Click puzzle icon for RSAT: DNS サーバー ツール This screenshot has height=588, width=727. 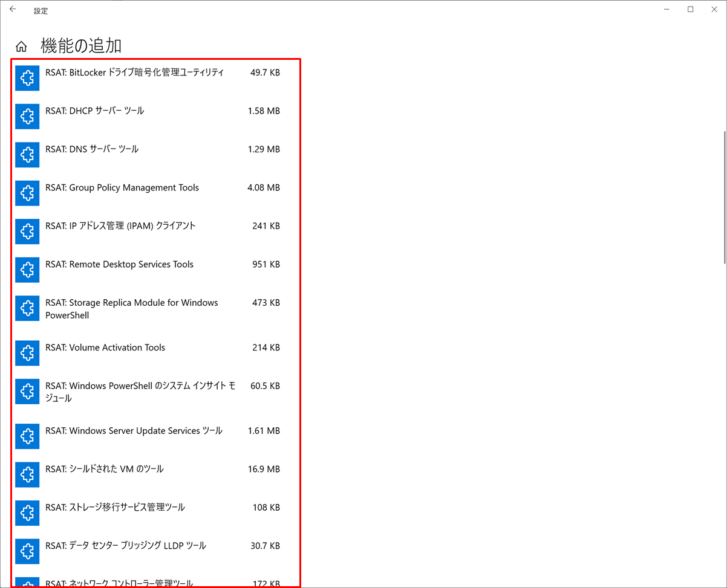(x=27, y=155)
